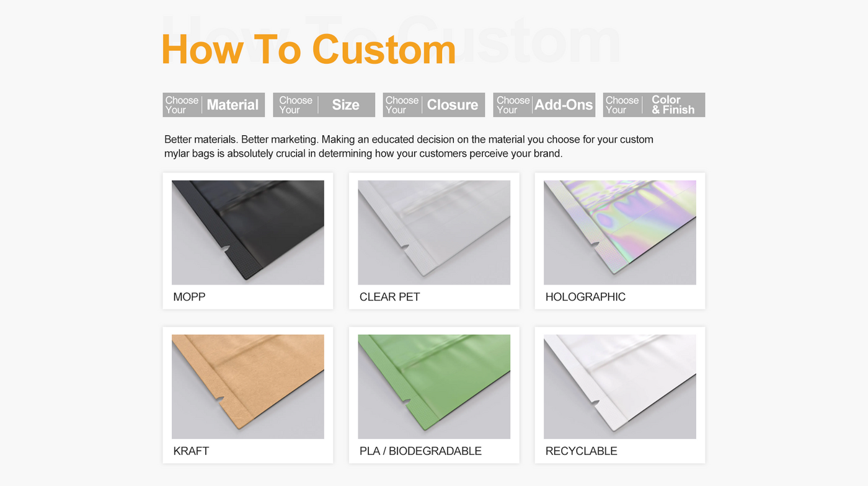The height and width of the screenshot is (486, 868).
Task: Choose the Holographic bag thumbnail
Action: (x=620, y=232)
